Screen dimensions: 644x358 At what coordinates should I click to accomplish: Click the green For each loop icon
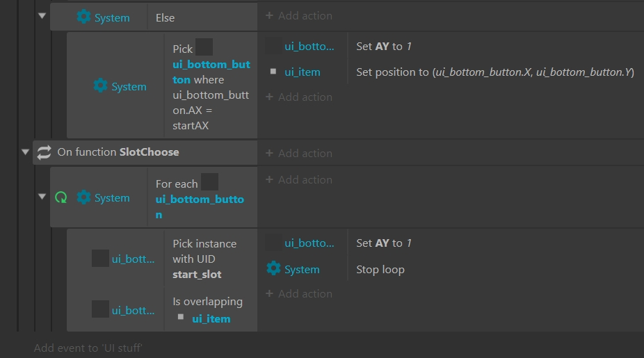tap(61, 197)
